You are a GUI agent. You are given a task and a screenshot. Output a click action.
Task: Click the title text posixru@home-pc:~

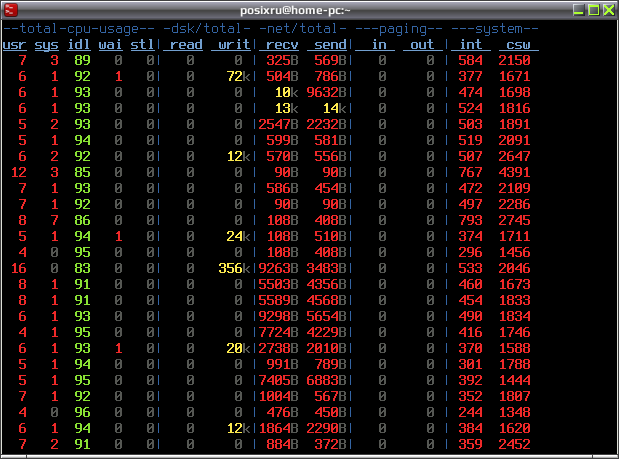pyautogui.click(x=295, y=10)
